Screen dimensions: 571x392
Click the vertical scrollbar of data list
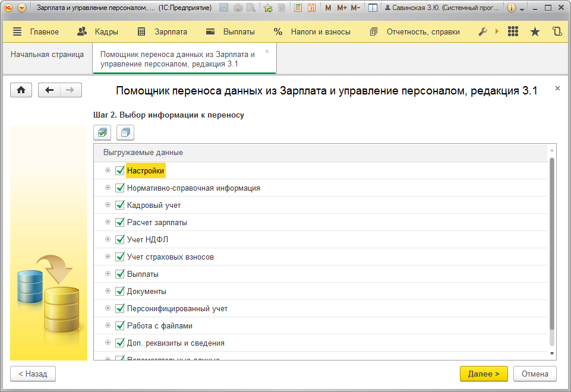click(x=552, y=244)
